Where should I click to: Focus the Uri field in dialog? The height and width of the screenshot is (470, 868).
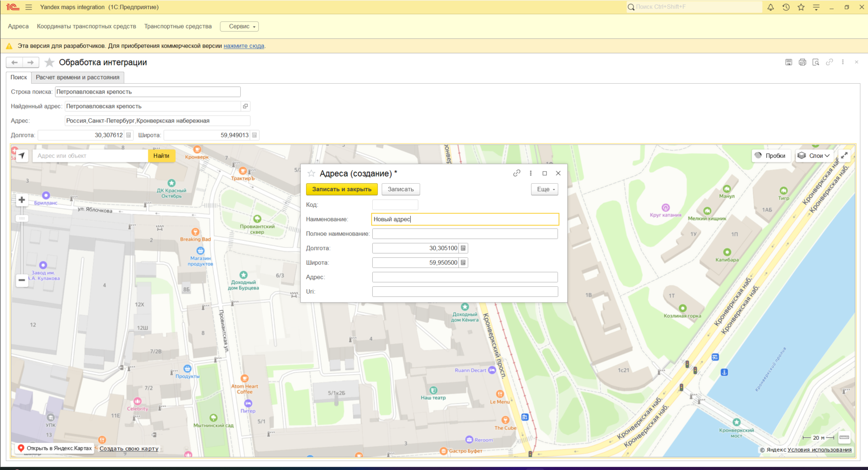(x=465, y=292)
